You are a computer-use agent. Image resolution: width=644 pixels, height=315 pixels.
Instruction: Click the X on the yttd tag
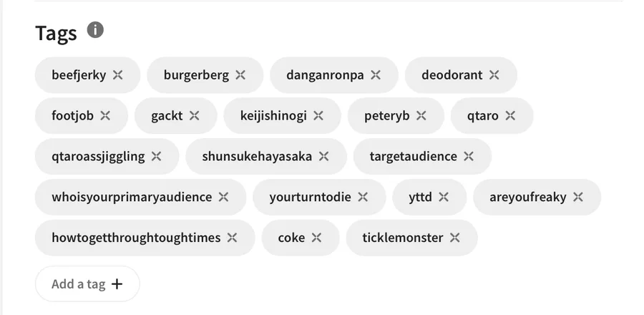pyautogui.click(x=444, y=197)
